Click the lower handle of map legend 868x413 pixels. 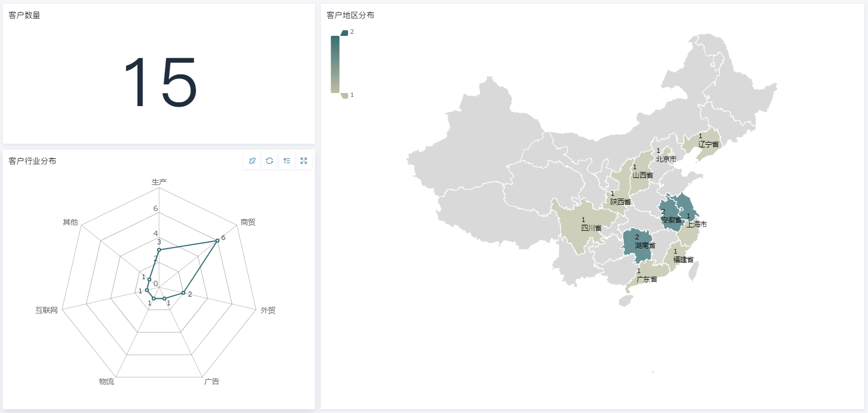coord(344,96)
